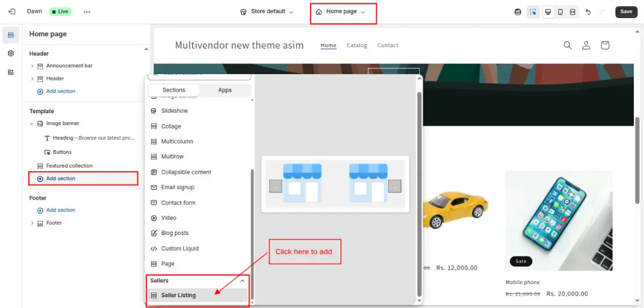Switch to fullscreen preview icon
The image size is (644, 308).
(x=573, y=12)
